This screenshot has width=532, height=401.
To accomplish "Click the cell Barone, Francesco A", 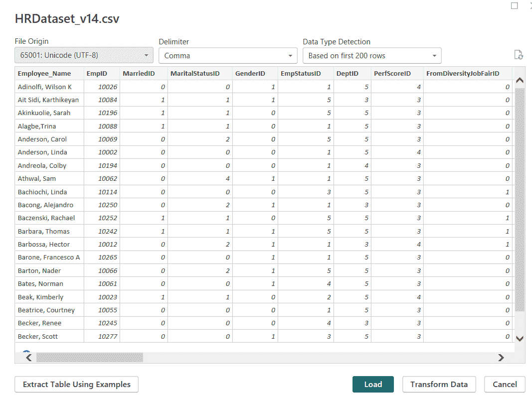I will click(x=49, y=257).
